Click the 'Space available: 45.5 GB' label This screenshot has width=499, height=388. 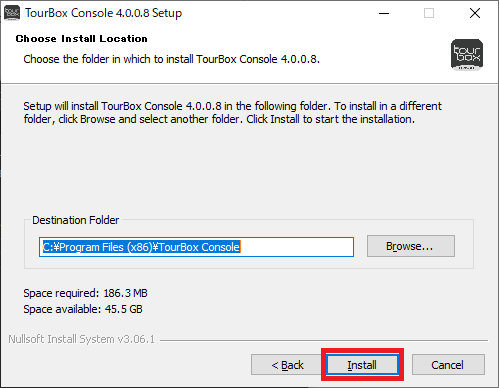coord(83,309)
